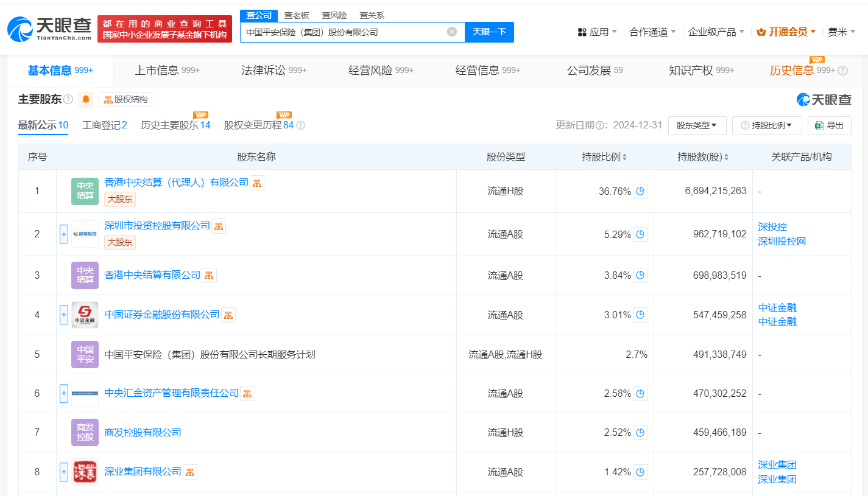Open equity structure icon for 香港中央结算（代理人）有限公司
The image size is (868, 496).
pyautogui.click(x=257, y=183)
